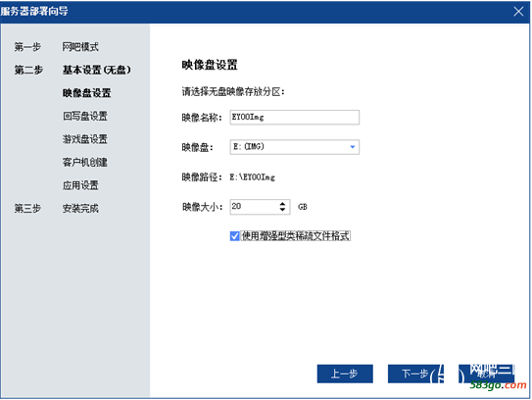Screen dimensions: 532x400
Task: Proceed with the 下一步 button
Action: [x=415, y=374]
